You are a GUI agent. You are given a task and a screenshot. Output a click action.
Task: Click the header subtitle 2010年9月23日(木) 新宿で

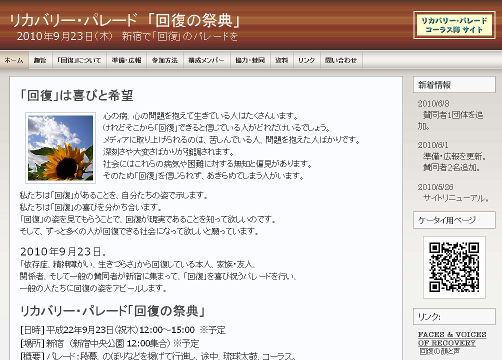pos(127,36)
